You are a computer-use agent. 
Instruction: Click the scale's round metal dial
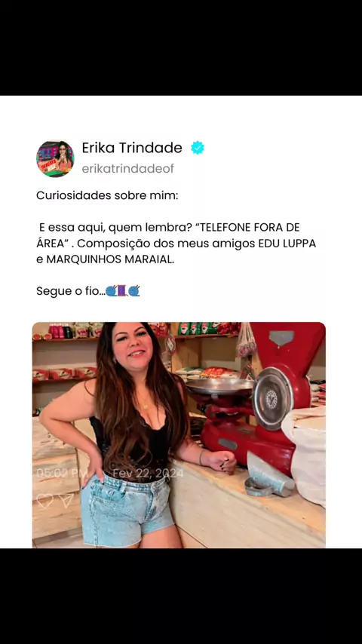272,398
